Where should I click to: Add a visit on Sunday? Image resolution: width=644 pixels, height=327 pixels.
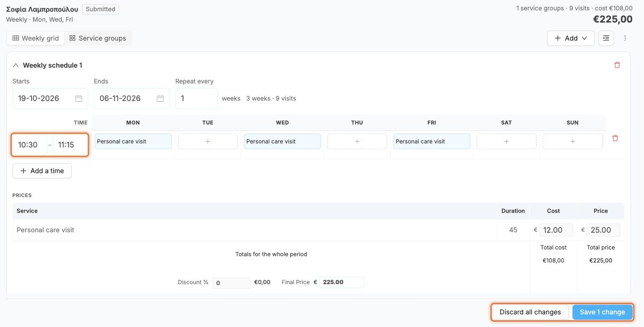(573, 142)
